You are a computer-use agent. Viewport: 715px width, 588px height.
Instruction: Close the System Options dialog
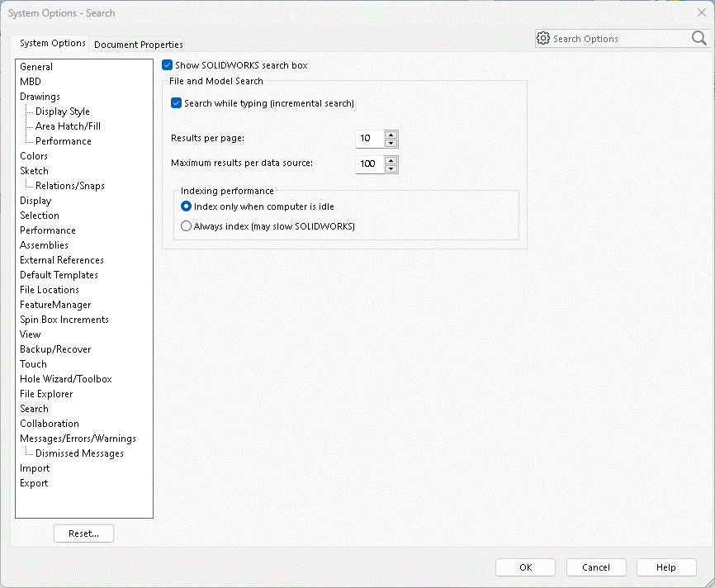click(x=701, y=12)
